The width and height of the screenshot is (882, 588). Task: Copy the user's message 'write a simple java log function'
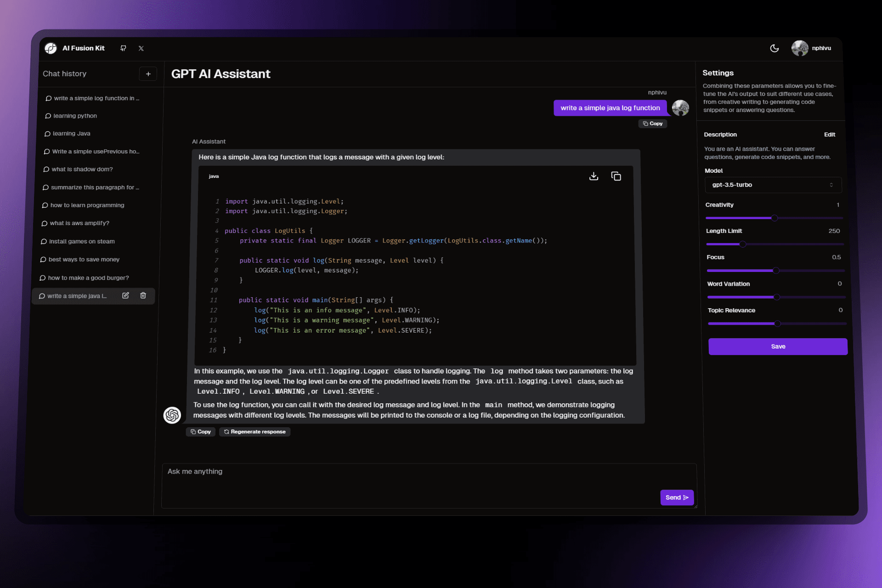652,124
